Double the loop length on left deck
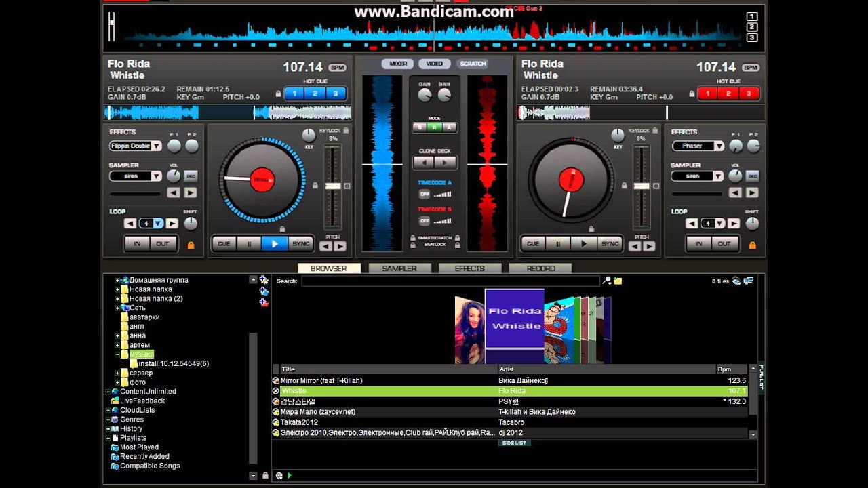This screenshot has width=868, height=488. tap(172, 223)
